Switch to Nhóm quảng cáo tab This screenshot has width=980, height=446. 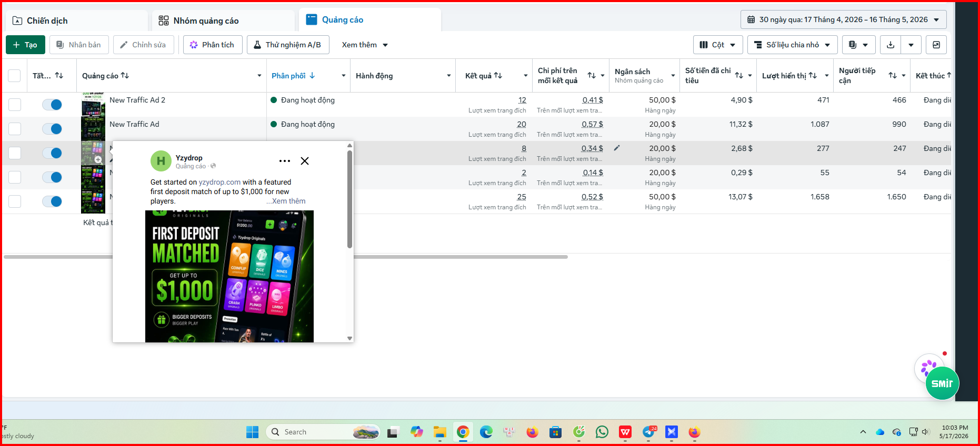coord(224,21)
